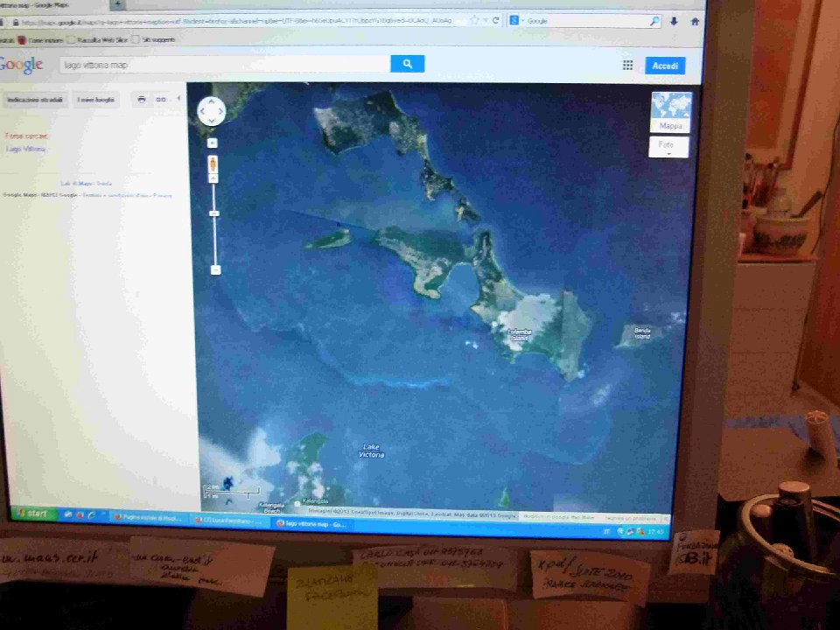Click the padlock icon in the address bar
Image resolution: width=840 pixels, height=630 pixels.
coord(16,23)
